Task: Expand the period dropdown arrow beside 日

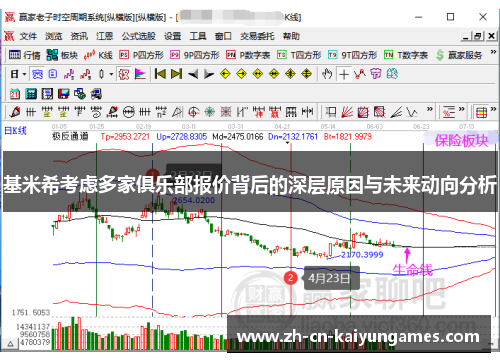Action: pyautogui.click(x=24, y=74)
